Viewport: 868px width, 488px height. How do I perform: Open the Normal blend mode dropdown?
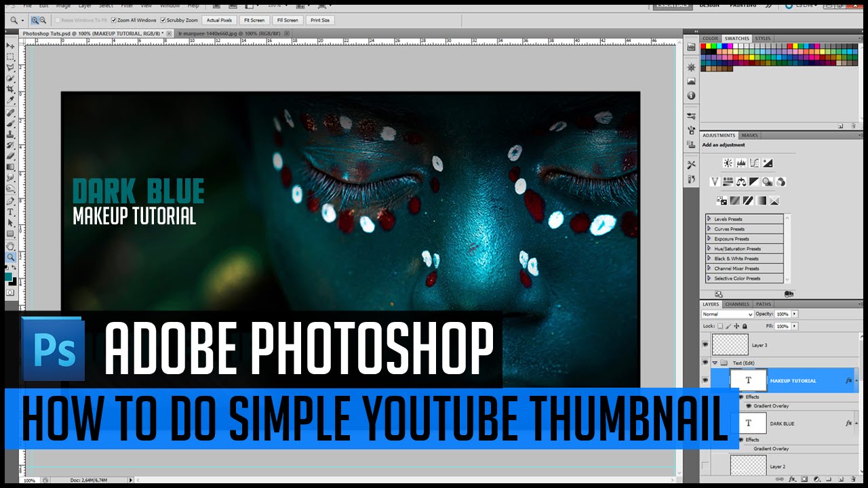728,314
